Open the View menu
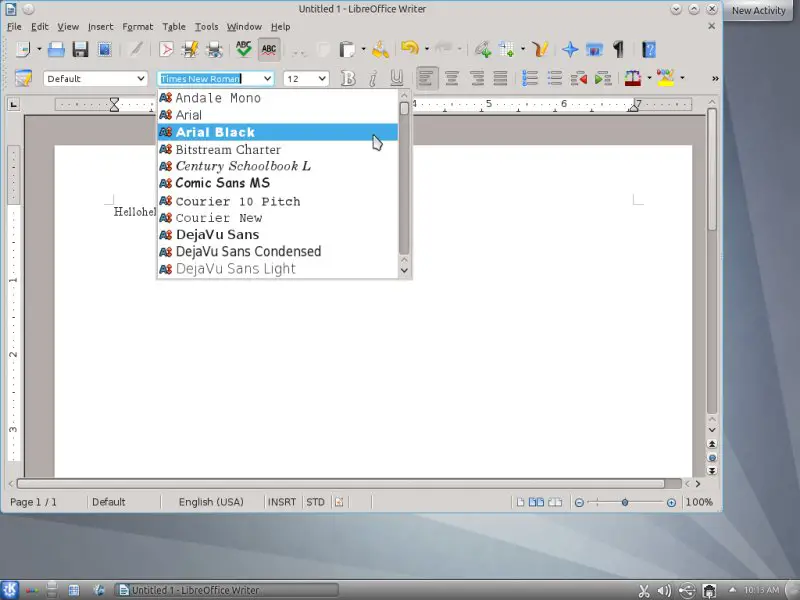The width and height of the screenshot is (800, 600). pos(68,27)
